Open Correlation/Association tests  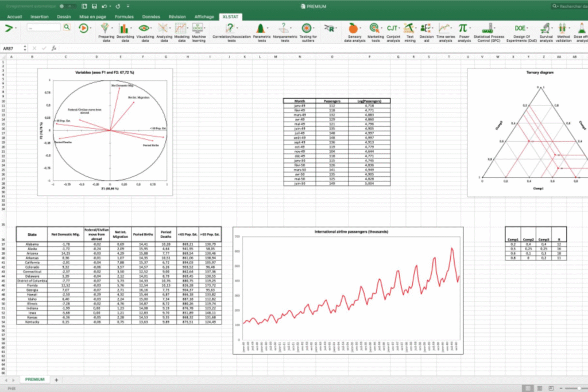pyautogui.click(x=231, y=33)
